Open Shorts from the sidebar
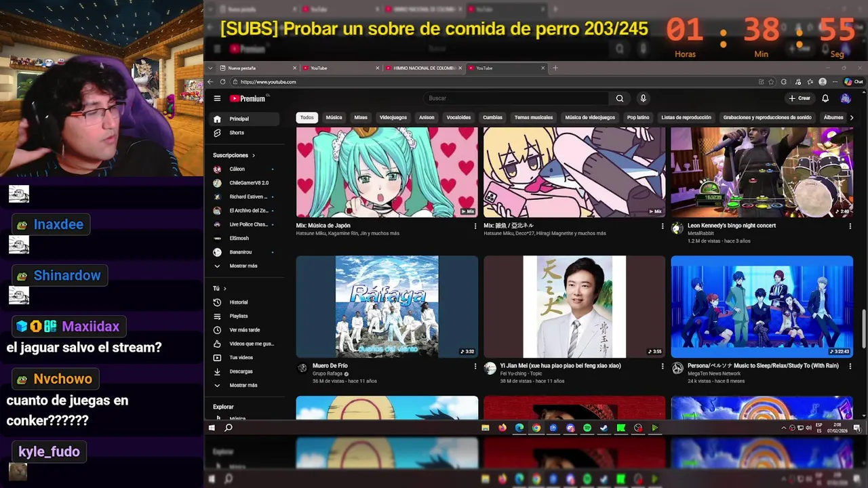The image size is (868, 488). [245, 133]
